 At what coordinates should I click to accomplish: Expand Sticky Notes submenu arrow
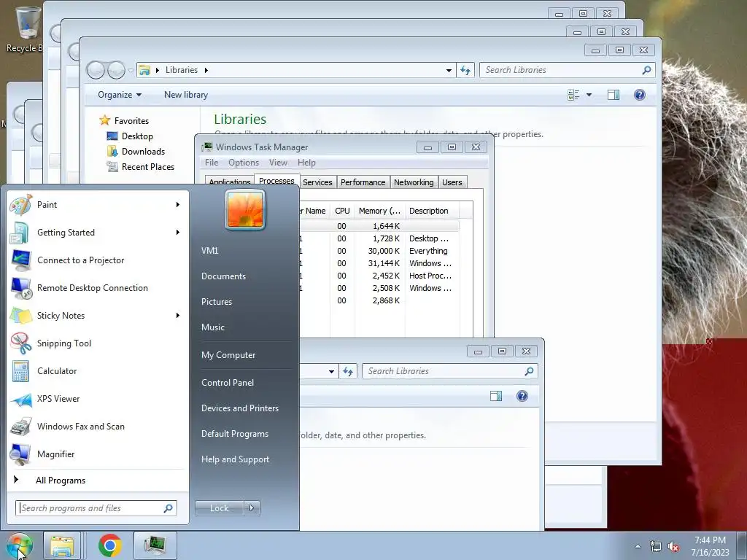tap(178, 315)
